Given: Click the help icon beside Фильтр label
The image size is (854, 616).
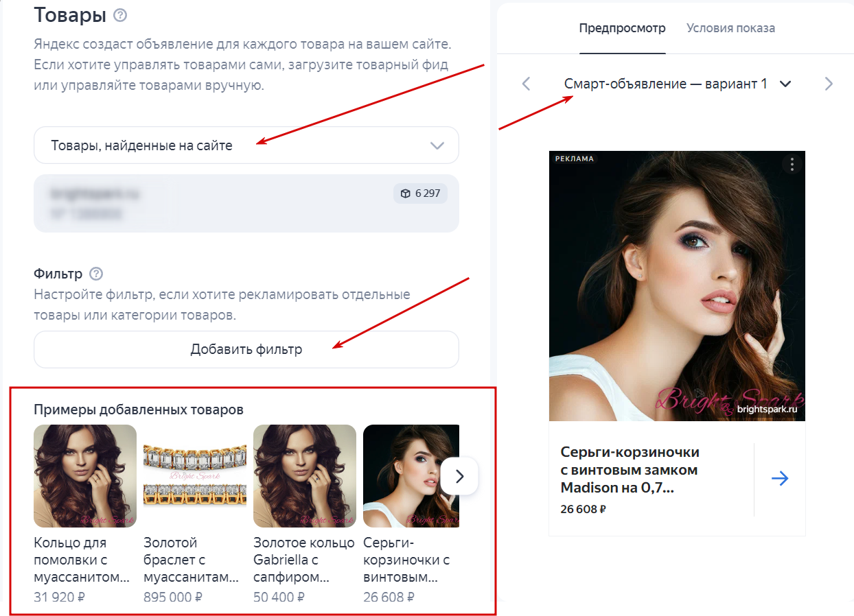Looking at the screenshot, I should pos(96,274).
